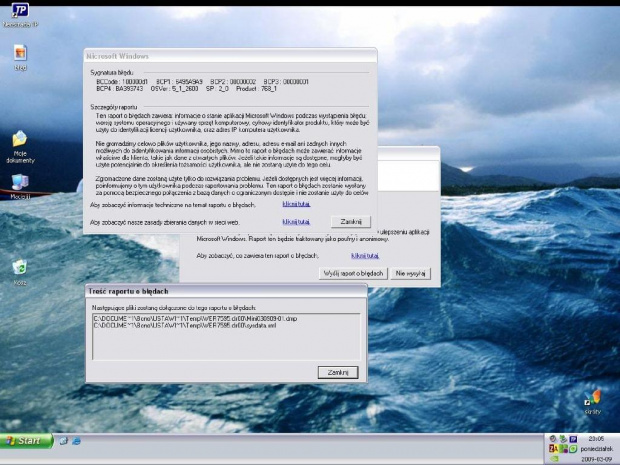Select the sysdata.xml file path line
This screenshot has width=620, height=465.
[185, 325]
